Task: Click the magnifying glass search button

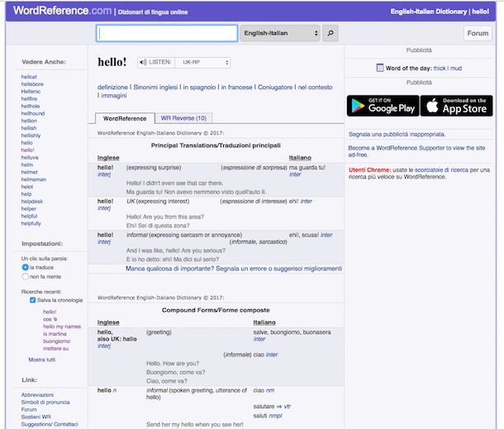Action: [x=330, y=34]
